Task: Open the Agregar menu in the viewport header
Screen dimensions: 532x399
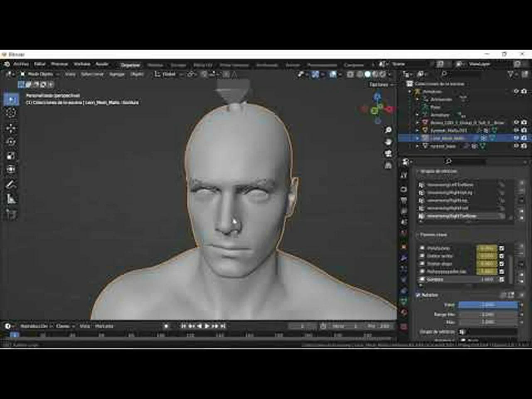Action: (117, 74)
